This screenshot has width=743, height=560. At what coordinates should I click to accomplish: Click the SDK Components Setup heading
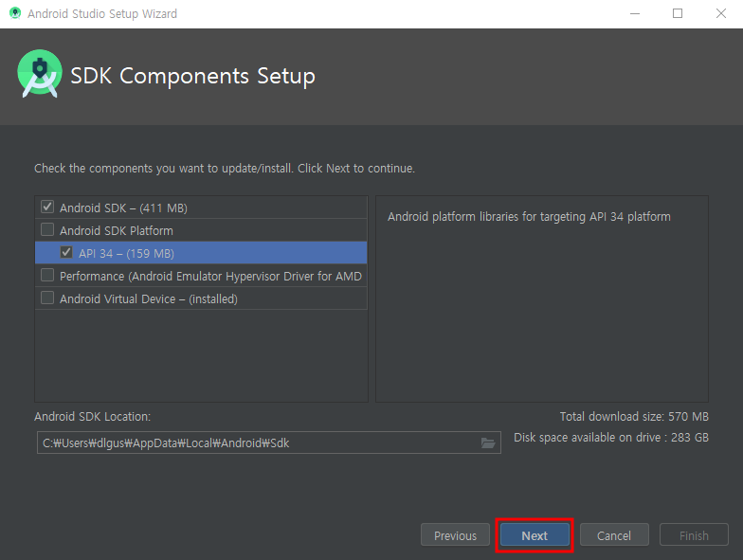point(193,76)
